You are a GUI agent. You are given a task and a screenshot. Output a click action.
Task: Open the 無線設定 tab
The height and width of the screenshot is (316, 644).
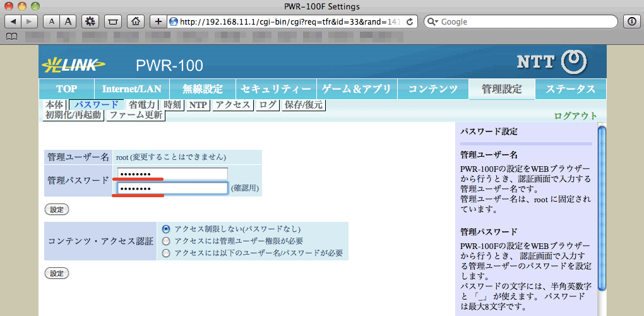click(x=203, y=89)
